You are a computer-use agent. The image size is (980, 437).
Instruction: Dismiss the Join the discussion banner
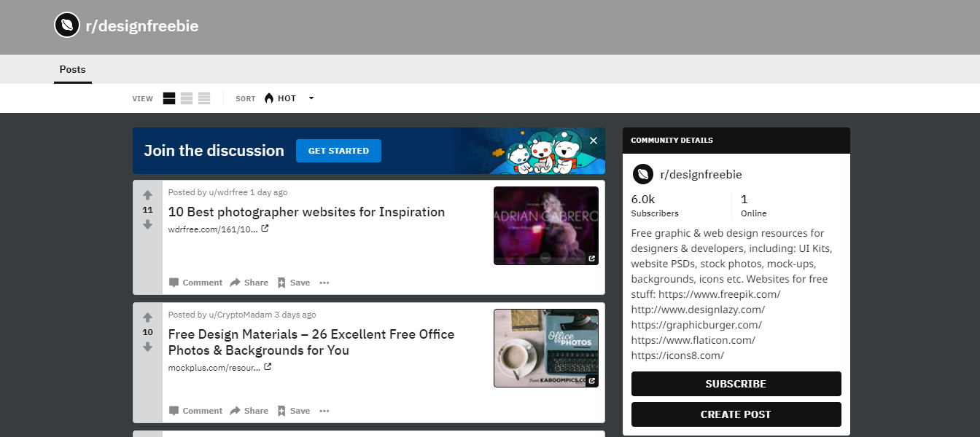tap(593, 140)
